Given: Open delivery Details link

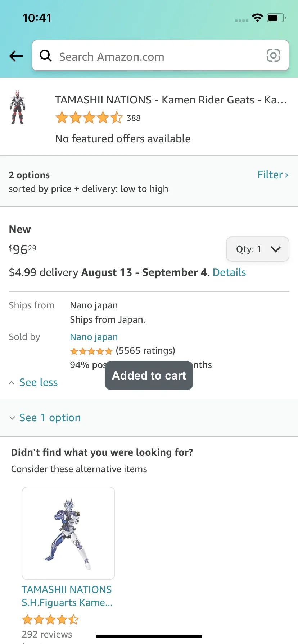Looking at the screenshot, I should [229, 272].
